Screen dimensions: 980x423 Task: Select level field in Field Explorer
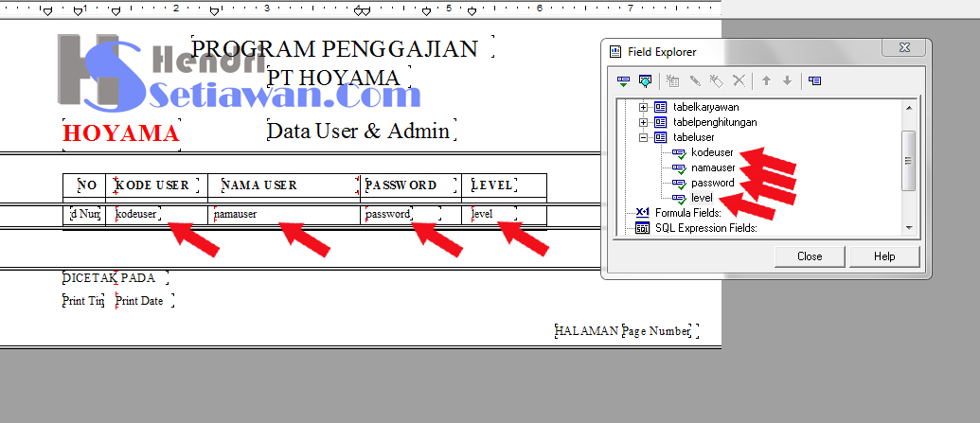702,198
